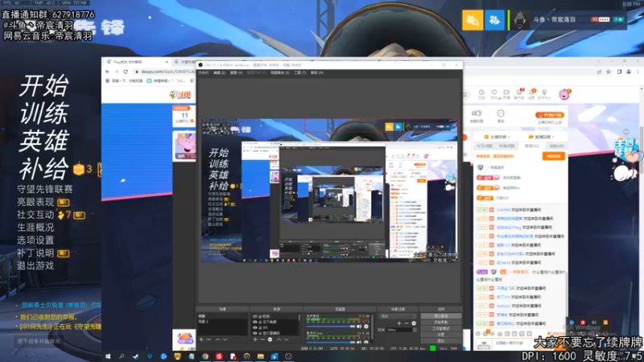Screen dimensions: 644x362
Task: Toggle lock on top source row
Action: point(260,316)
